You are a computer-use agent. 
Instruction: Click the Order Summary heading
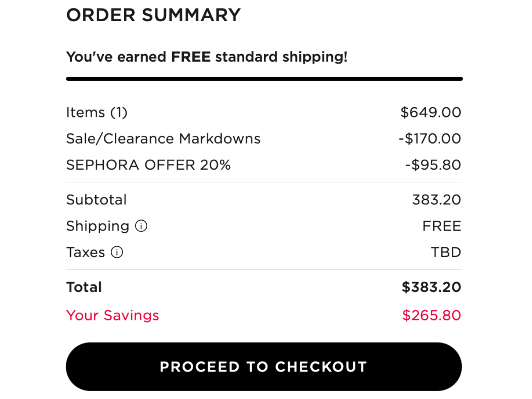pos(153,16)
